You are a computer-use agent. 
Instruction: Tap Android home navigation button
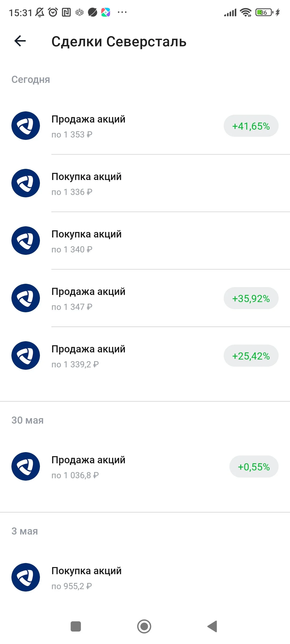click(144, 626)
